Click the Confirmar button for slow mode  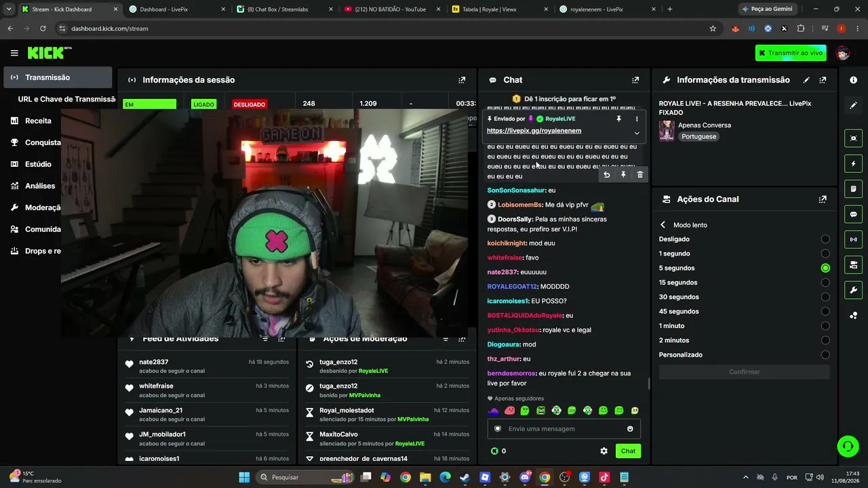744,372
